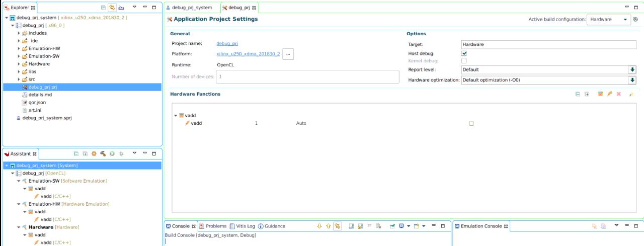Click Console pin console icon
644x246 pixels.
point(392,226)
